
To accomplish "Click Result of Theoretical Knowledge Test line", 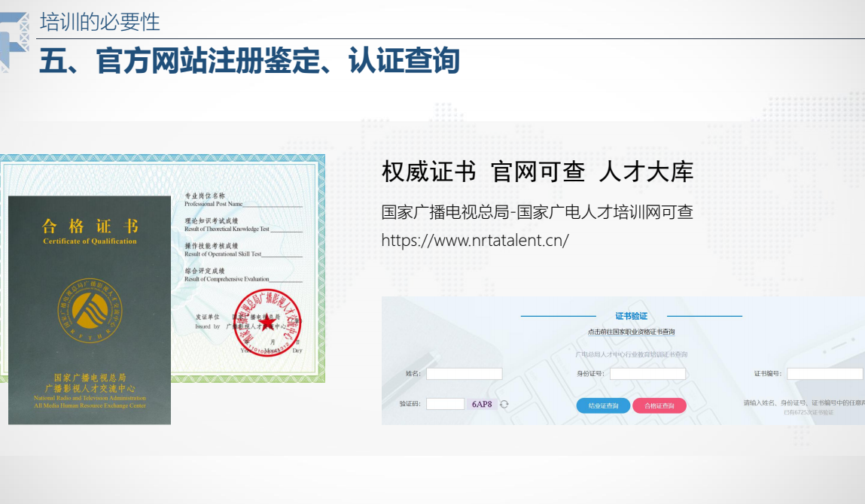I will click(x=227, y=229).
